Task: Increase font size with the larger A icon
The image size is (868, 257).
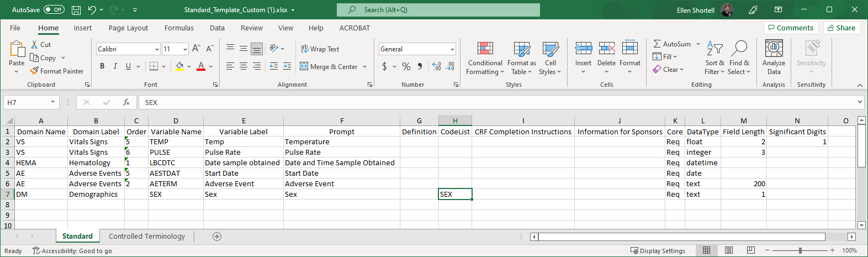Action: click(196, 49)
